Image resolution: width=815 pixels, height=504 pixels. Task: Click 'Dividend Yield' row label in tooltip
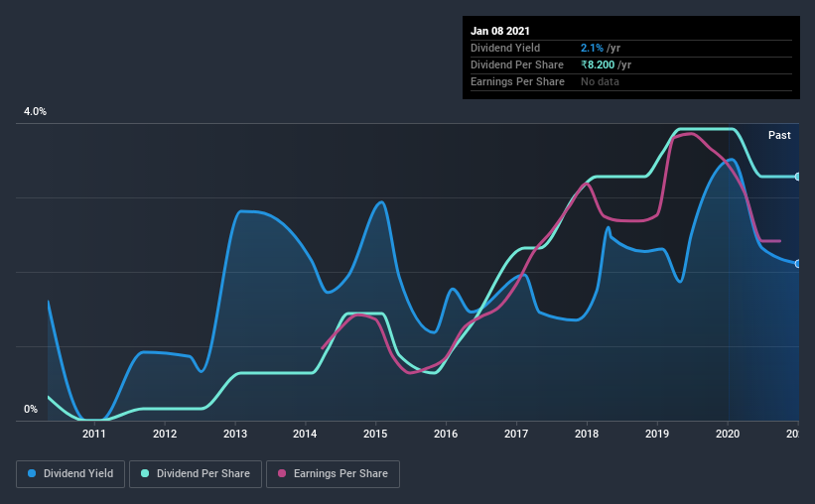click(x=505, y=48)
